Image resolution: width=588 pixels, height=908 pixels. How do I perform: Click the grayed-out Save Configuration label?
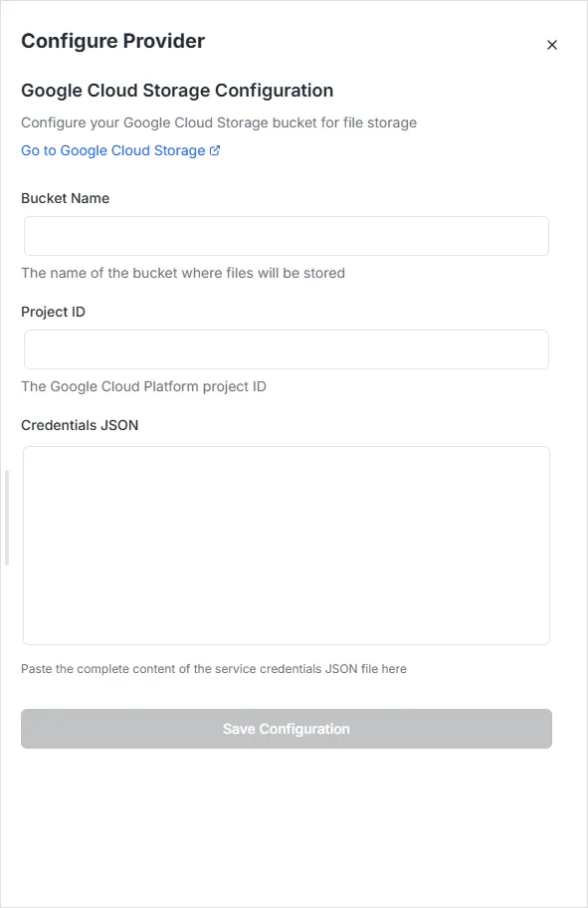(x=286, y=728)
